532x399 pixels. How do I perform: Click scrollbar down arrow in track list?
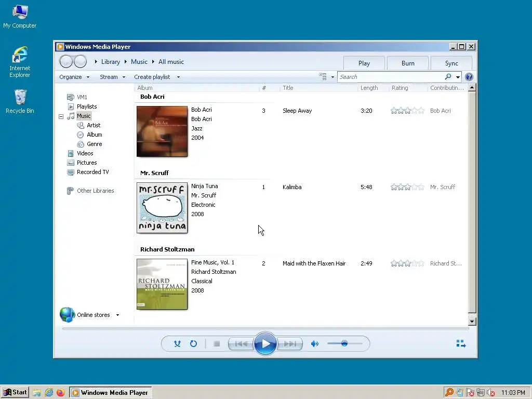[472, 321]
